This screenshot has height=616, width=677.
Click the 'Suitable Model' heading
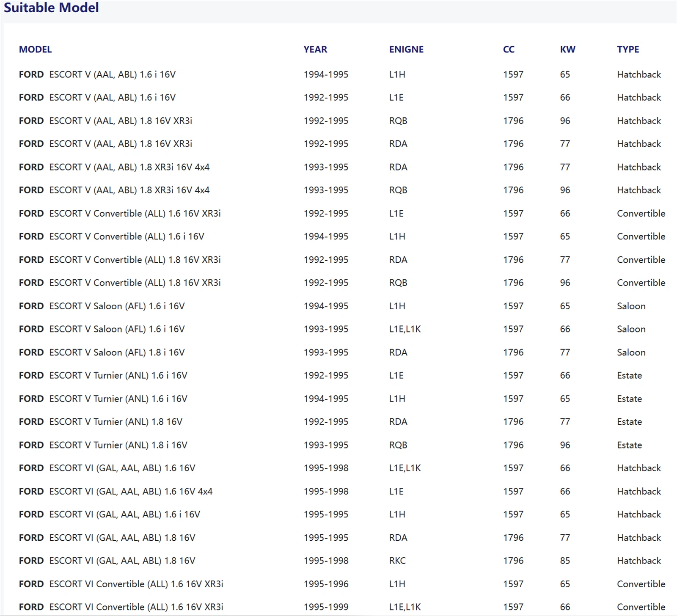pos(51,8)
